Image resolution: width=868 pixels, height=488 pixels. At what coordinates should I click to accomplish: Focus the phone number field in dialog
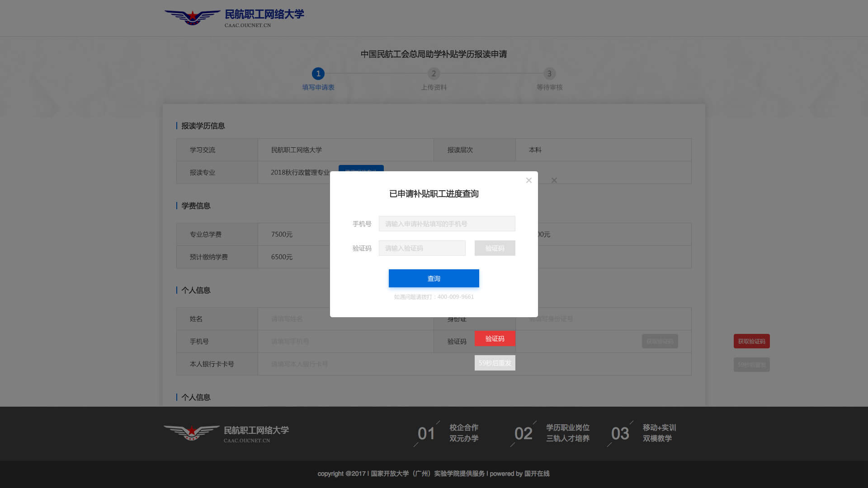(x=447, y=224)
